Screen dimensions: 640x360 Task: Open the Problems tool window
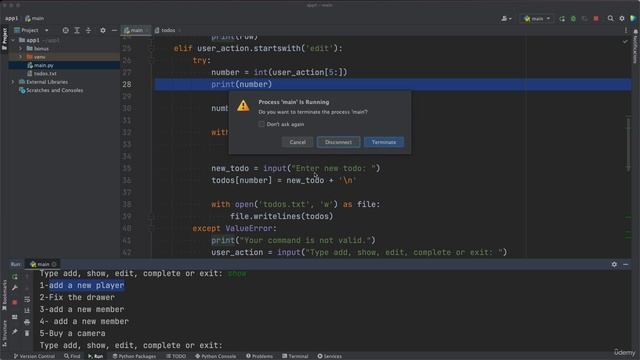(259, 356)
